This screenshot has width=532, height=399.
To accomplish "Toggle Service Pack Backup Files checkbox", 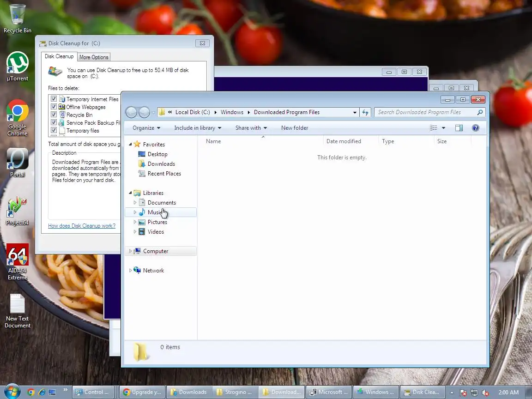I will coord(54,122).
